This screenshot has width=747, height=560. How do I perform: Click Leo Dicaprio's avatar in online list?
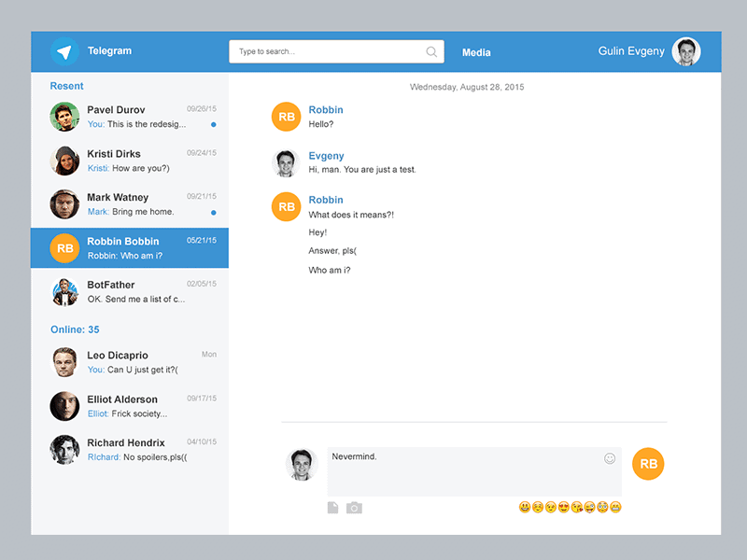click(64, 362)
